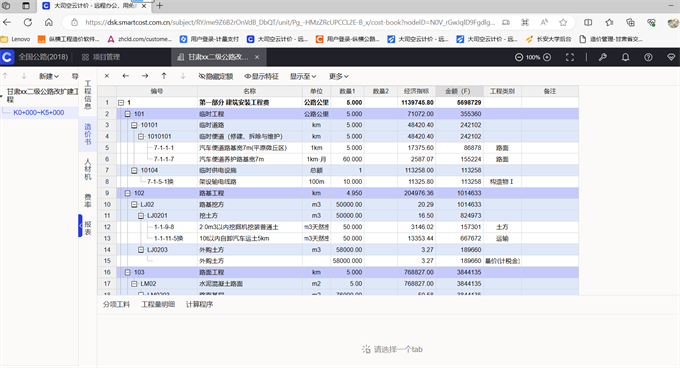
Task: Open the help question mark icon
Action: pos(648,57)
